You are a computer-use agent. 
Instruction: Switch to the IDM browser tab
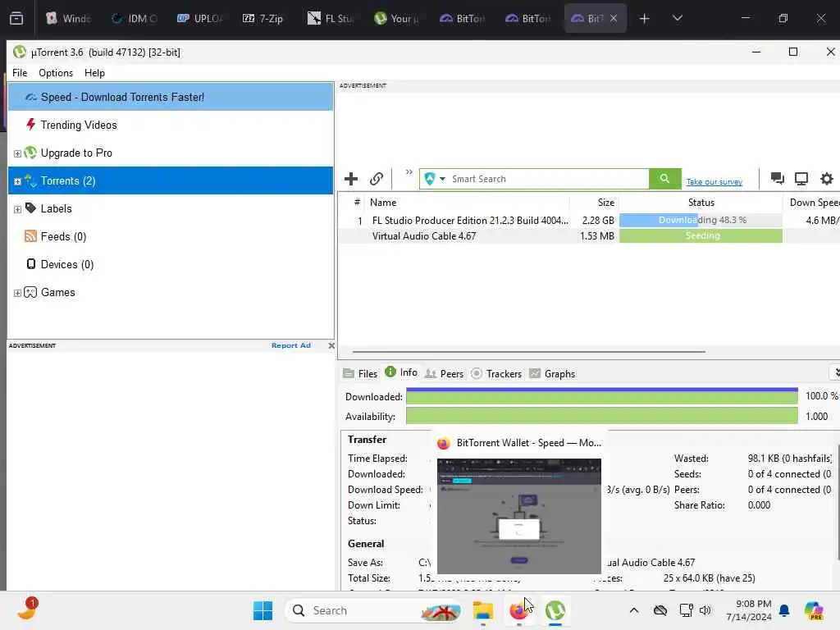(133, 18)
